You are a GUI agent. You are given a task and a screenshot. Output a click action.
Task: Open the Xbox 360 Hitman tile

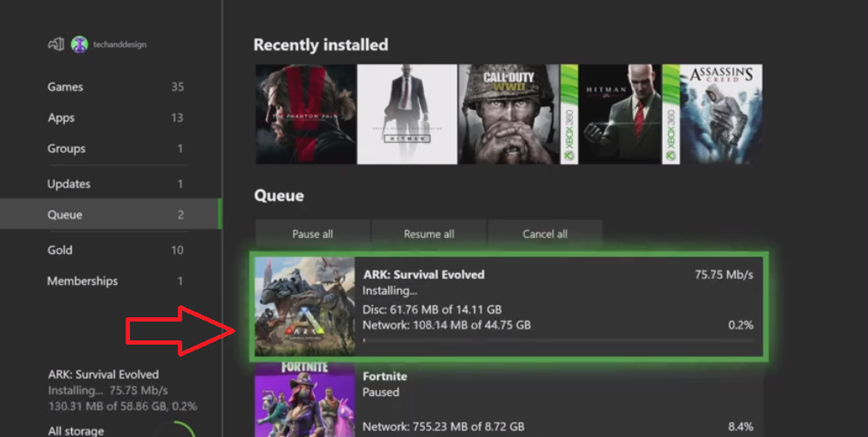pos(611,114)
